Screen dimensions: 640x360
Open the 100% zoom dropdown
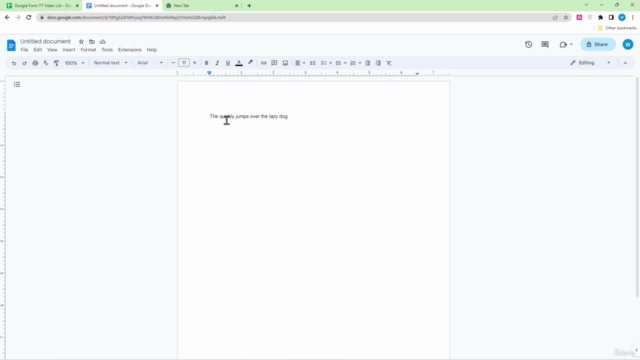point(74,63)
